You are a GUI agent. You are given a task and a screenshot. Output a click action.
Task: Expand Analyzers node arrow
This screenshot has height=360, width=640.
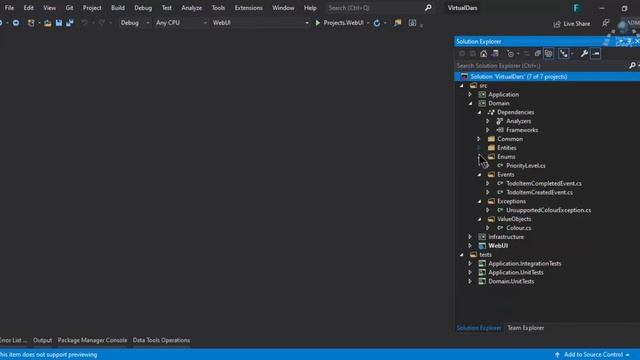click(x=487, y=121)
